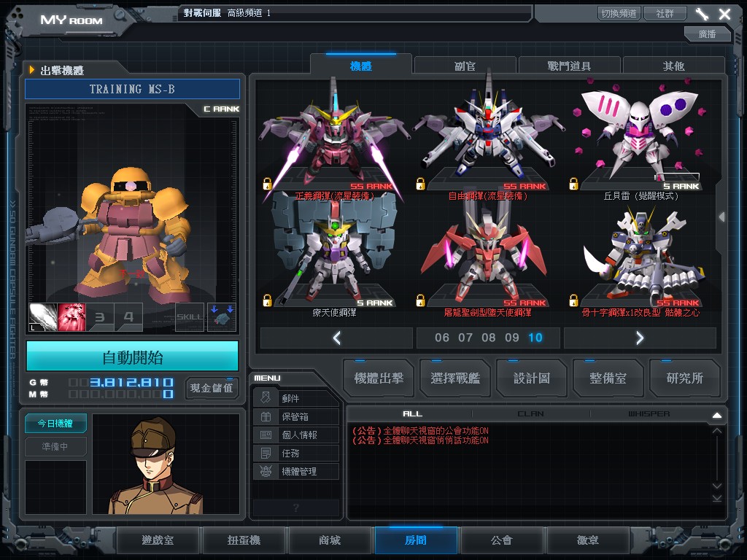The width and height of the screenshot is (747, 560).
Task: Click the 個人情報 profile icon
Action: coord(266,435)
